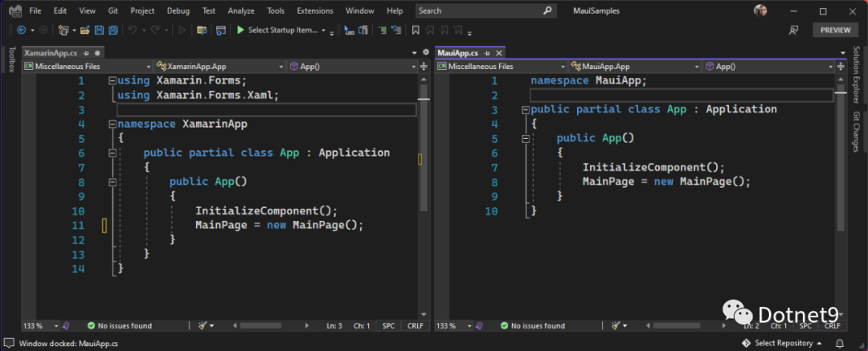Click the window-with-house toolbar icon
Image resolution: width=868 pixels, height=351 pixels.
[x=221, y=30]
